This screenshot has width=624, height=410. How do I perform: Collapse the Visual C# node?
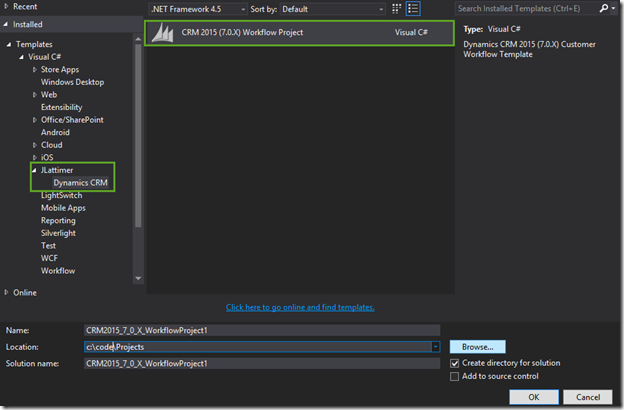coord(21,57)
